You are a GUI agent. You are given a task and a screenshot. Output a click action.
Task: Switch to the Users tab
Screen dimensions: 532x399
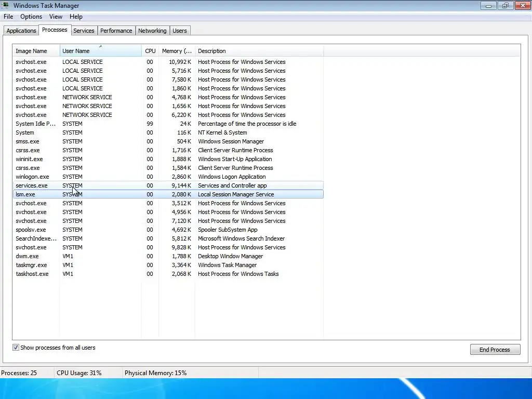(179, 31)
